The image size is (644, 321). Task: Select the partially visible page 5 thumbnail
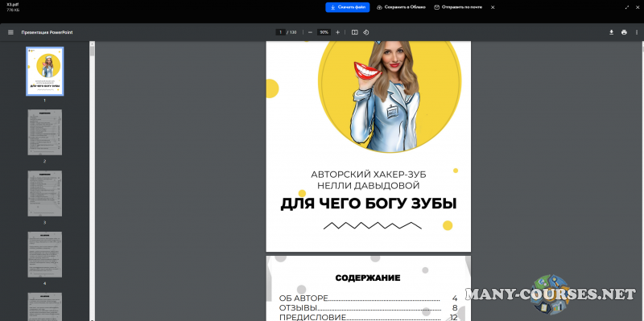coord(45,307)
